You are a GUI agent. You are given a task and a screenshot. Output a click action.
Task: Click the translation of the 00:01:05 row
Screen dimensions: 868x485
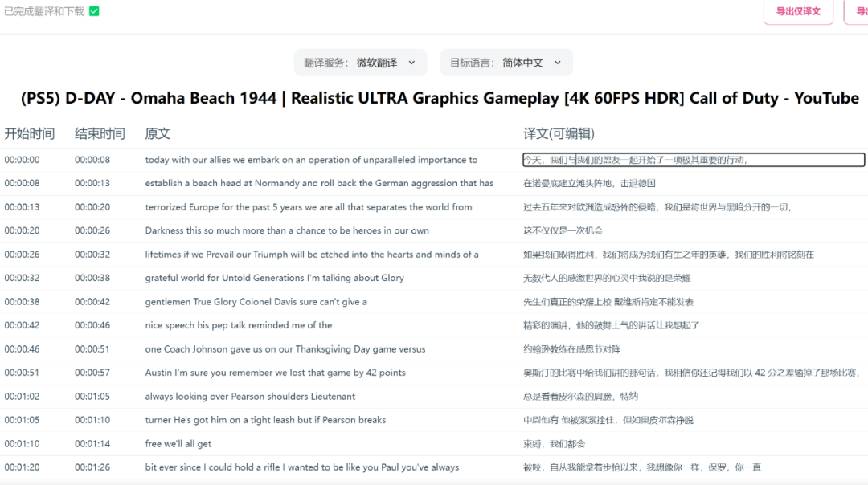[608, 420]
